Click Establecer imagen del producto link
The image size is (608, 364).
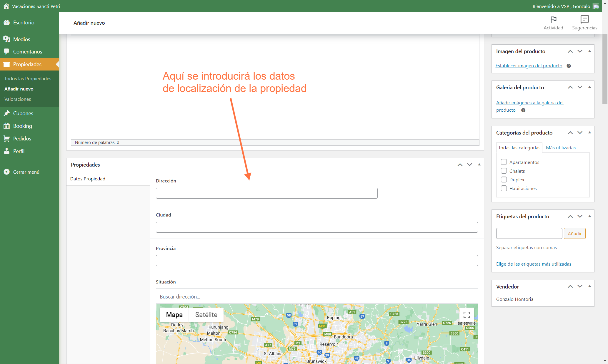(x=529, y=66)
